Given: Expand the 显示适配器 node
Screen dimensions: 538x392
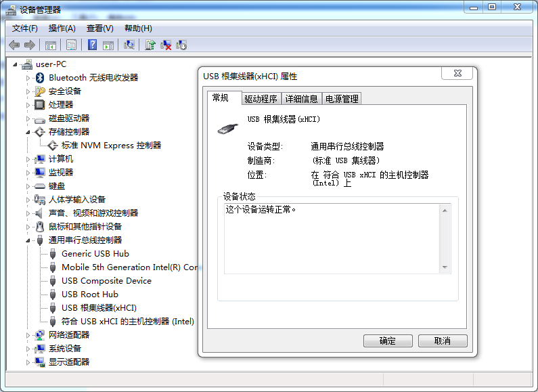Looking at the screenshot, I should pyautogui.click(x=28, y=362).
